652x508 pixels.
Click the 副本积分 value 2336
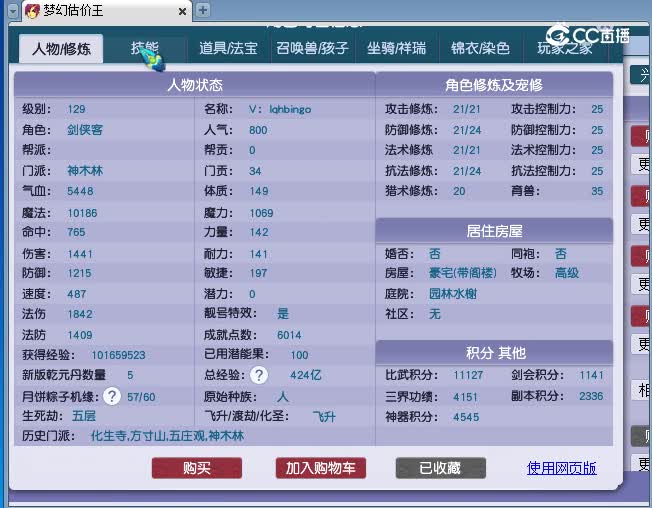click(591, 396)
